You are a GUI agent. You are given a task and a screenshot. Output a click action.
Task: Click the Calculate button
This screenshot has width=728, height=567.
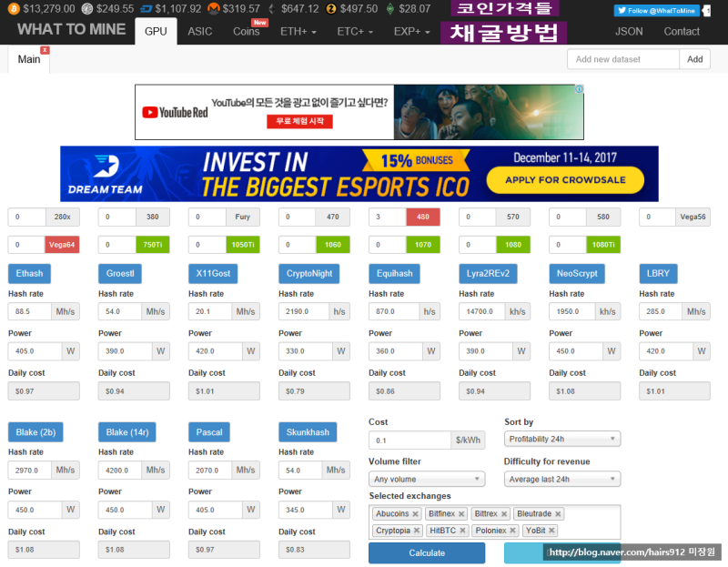(427, 553)
